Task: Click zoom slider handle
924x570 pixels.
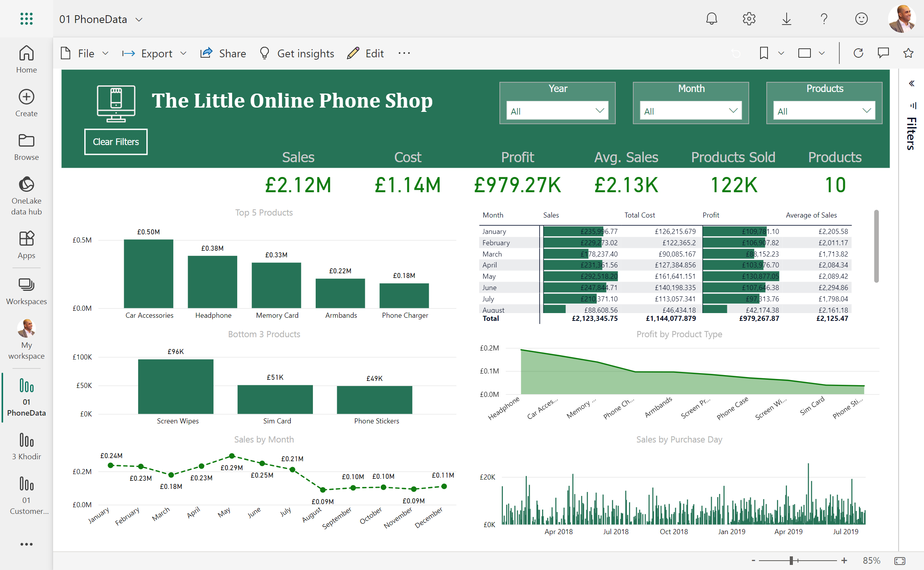Action: pyautogui.click(x=791, y=560)
